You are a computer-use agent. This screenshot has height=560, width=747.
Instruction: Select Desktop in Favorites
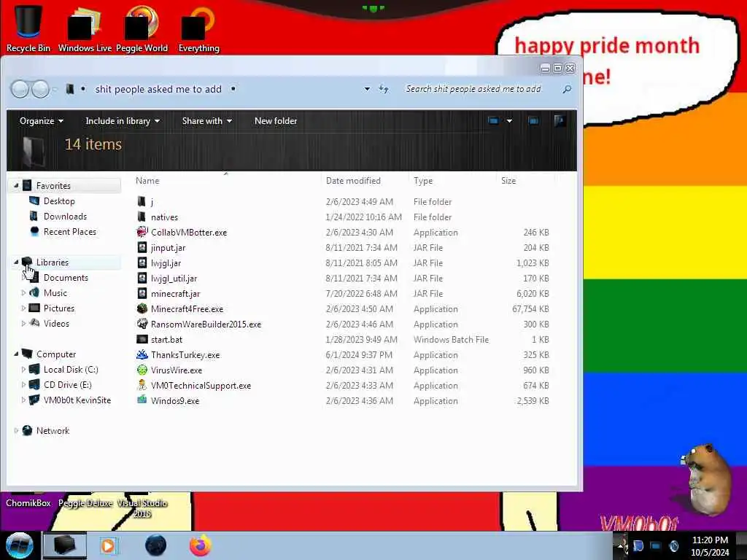[x=59, y=201]
